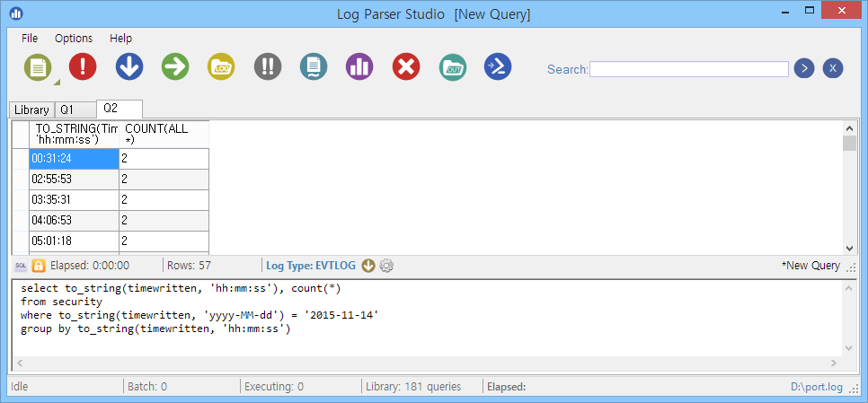Open the new query dropdown arrow
868x403 pixels.
coord(57,83)
